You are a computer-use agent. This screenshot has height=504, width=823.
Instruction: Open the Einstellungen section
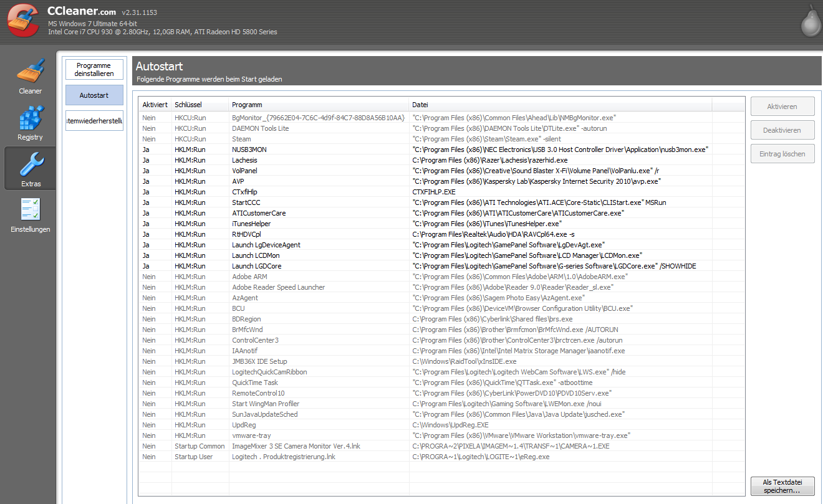click(x=30, y=213)
